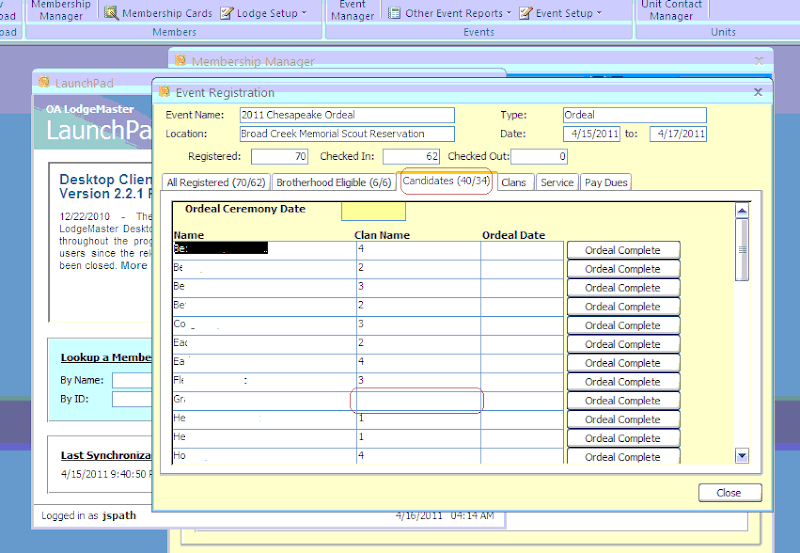Screen dimensions: 800x553
Task: Click Ordeal Complete for the Ho row
Action: pyautogui.click(x=623, y=457)
